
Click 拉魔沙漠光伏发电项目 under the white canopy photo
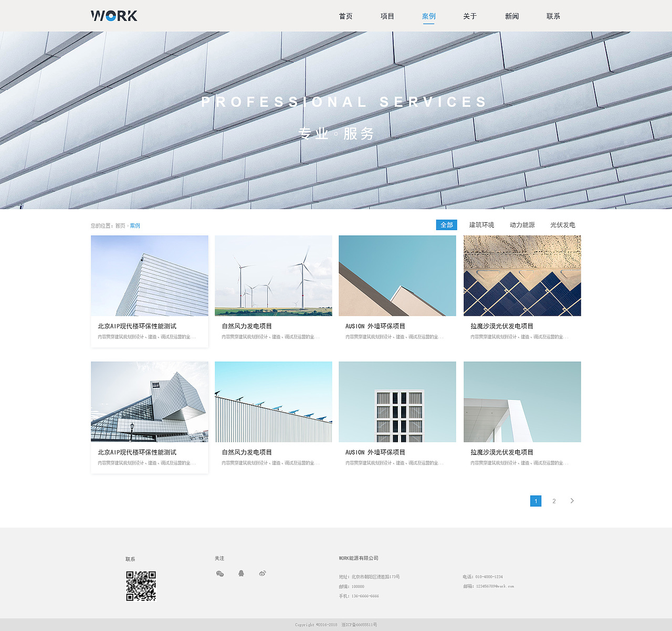[x=502, y=452]
